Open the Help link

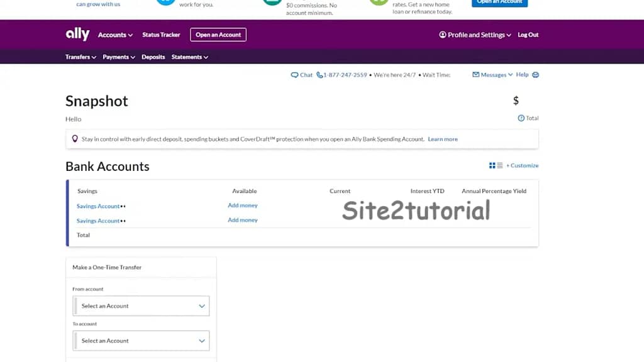tap(522, 75)
